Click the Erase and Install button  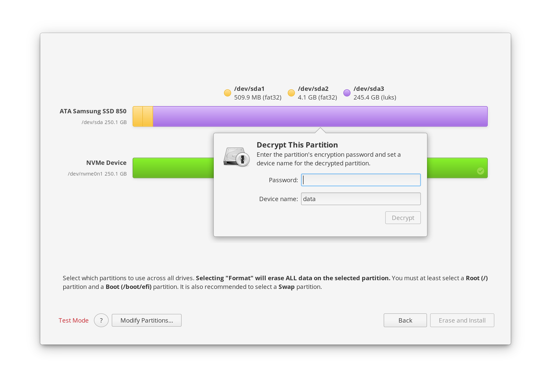461,320
